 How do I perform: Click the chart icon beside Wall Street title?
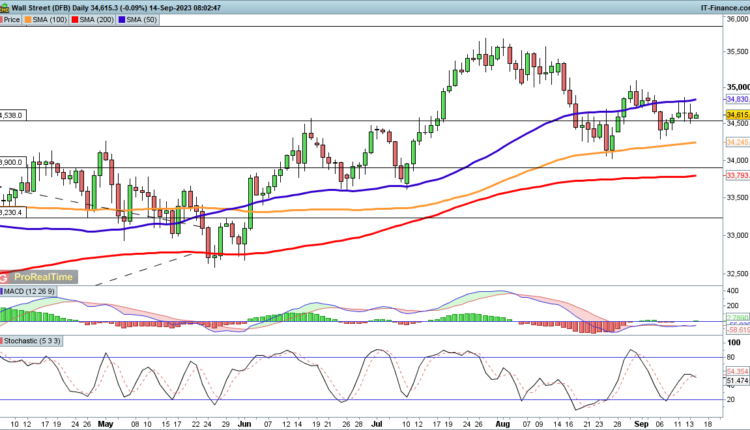pyautogui.click(x=6, y=6)
